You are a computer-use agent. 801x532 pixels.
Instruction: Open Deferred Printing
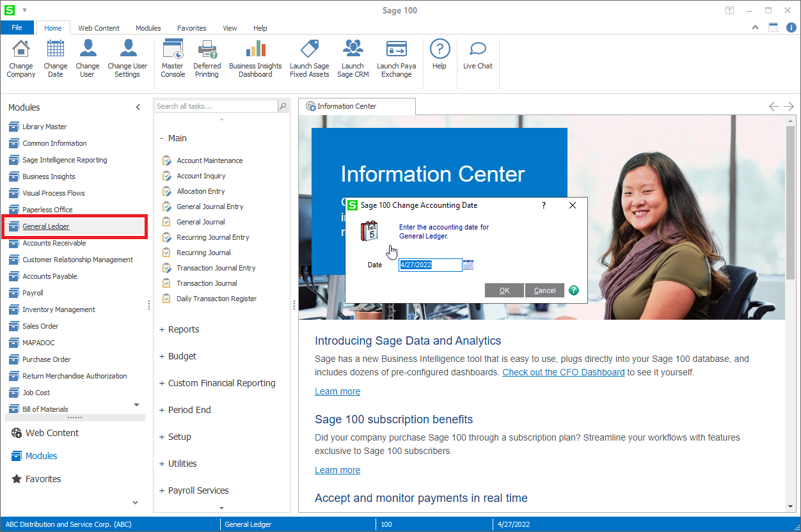tap(207, 58)
